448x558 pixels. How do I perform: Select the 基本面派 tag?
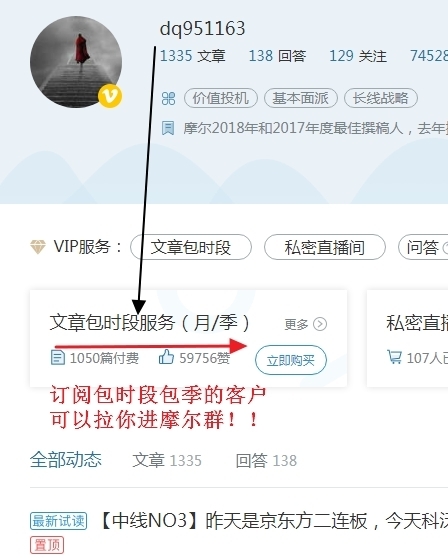pos(301,98)
